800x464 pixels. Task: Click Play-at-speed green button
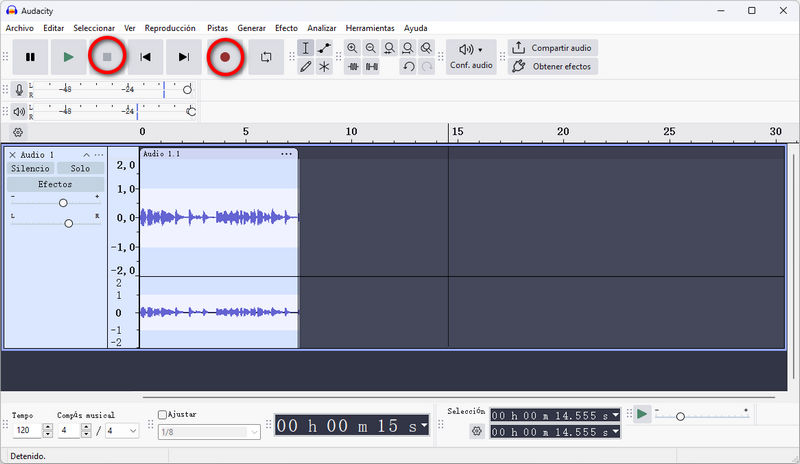point(642,414)
